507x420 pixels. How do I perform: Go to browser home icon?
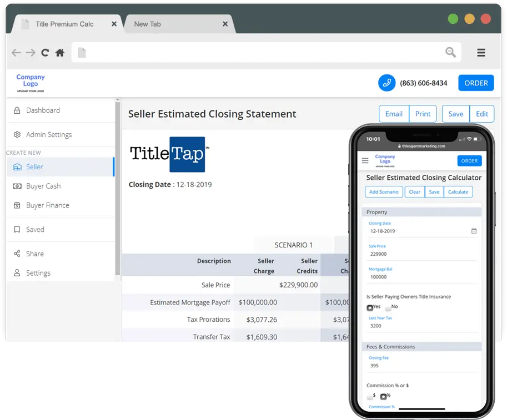[60, 53]
